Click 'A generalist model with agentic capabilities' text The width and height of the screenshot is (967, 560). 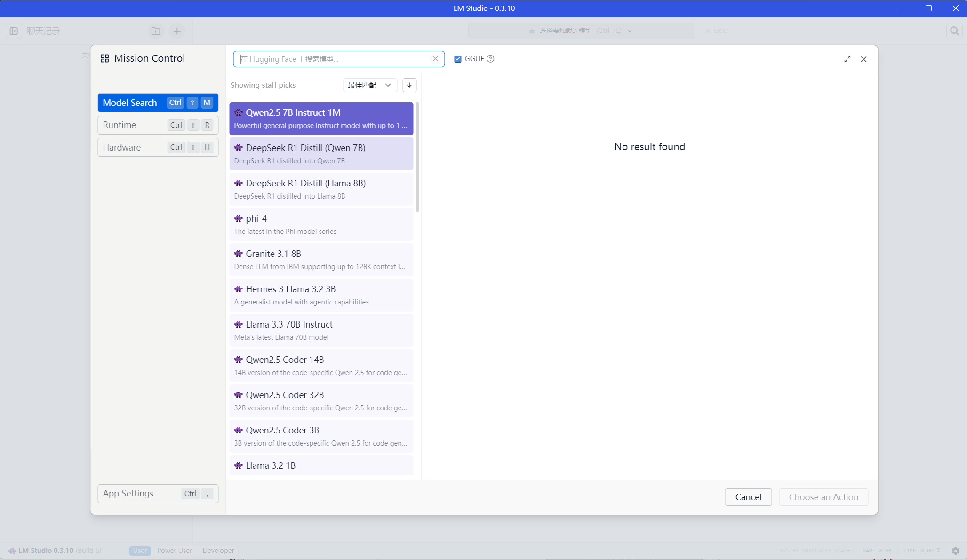pos(301,302)
